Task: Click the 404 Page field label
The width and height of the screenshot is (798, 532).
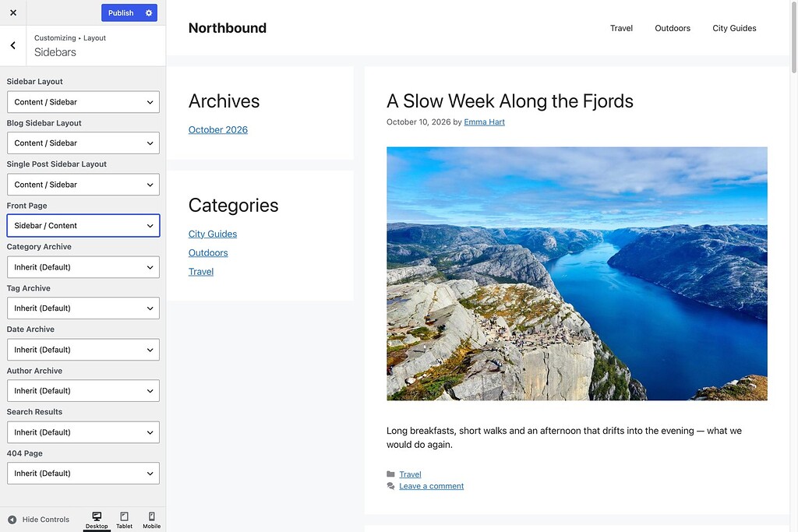Action: tap(24, 453)
